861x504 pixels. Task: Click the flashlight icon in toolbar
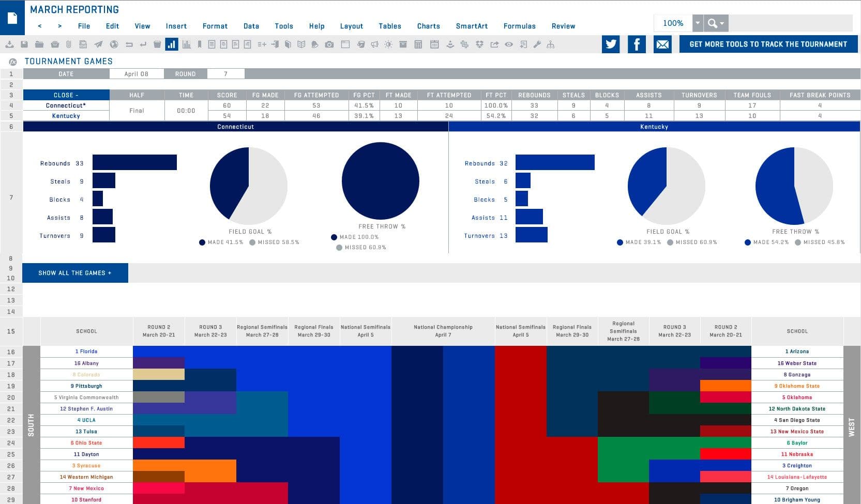pos(537,44)
